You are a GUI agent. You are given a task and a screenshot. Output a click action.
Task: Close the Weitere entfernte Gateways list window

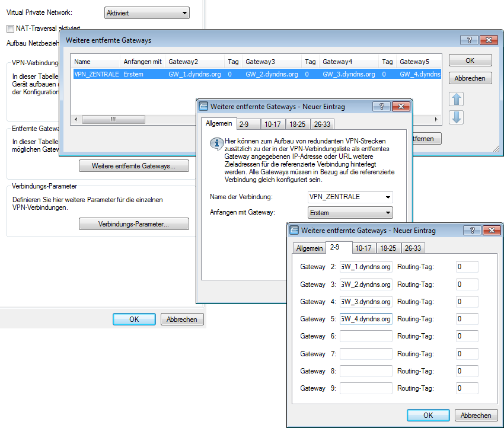pyautogui.click(x=487, y=40)
